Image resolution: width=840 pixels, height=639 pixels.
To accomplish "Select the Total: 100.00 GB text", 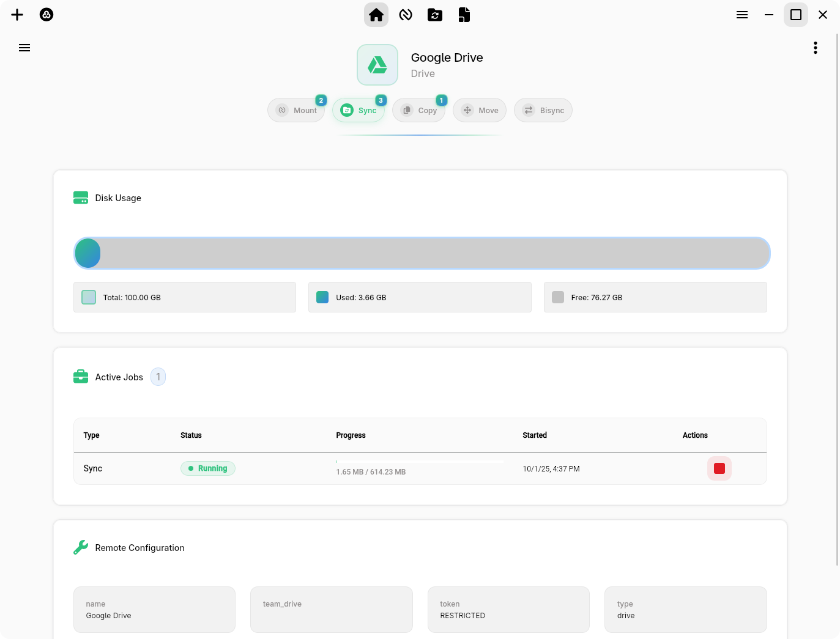I will point(132,298).
